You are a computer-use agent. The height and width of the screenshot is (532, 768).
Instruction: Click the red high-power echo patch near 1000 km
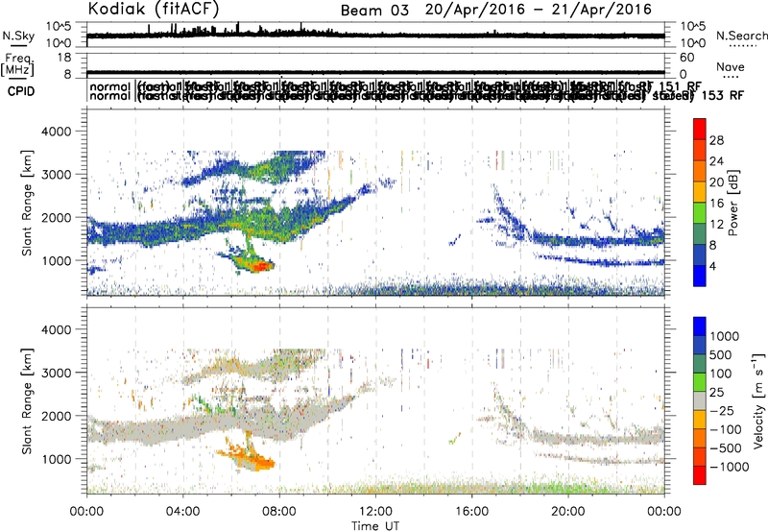pyautogui.click(x=263, y=266)
